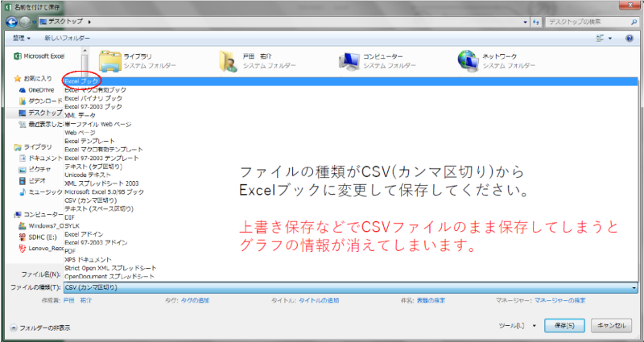
Task: Open the ツール(L) dropdown
Action: pos(517,325)
